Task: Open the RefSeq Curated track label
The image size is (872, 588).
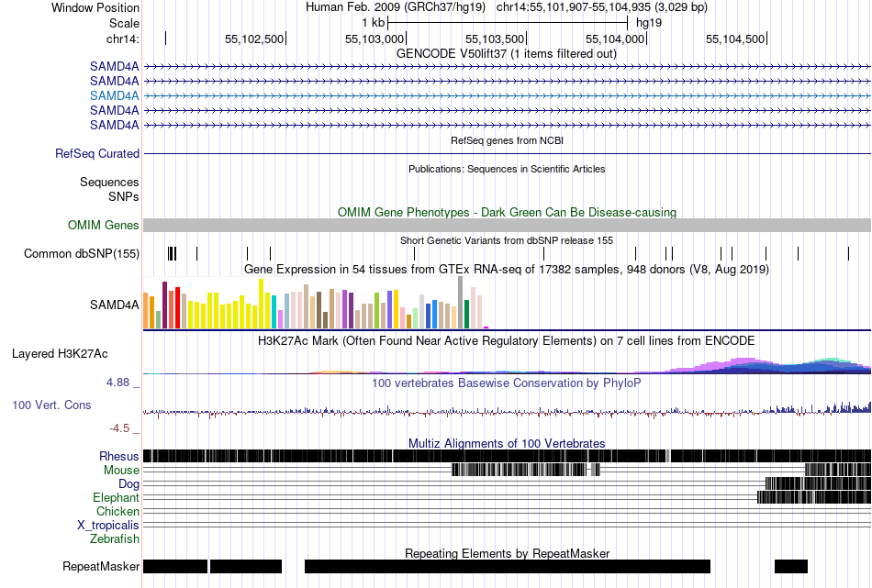Action: tap(96, 153)
